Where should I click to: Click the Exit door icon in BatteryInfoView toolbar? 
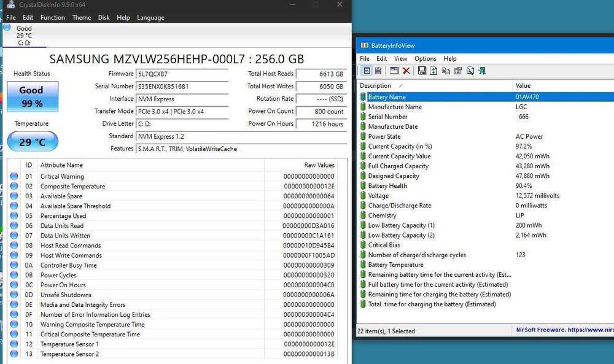click(x=481, y=71)
